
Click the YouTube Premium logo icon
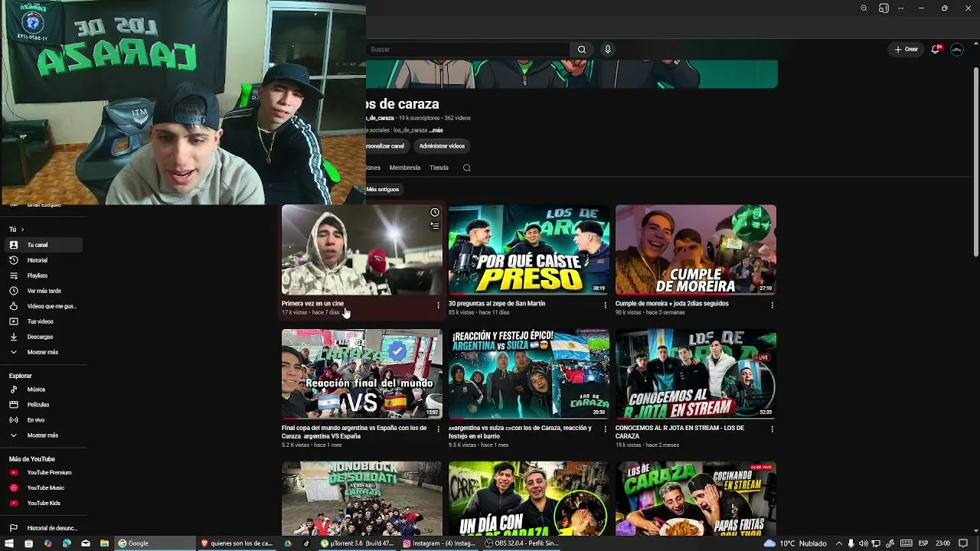pyautogui.click(x=13, y=473)
